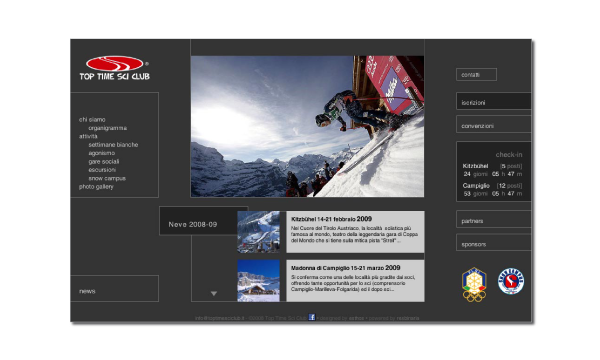Click the contatti button
This screenshot has height=360, width=600.
[x=476, y=75]
